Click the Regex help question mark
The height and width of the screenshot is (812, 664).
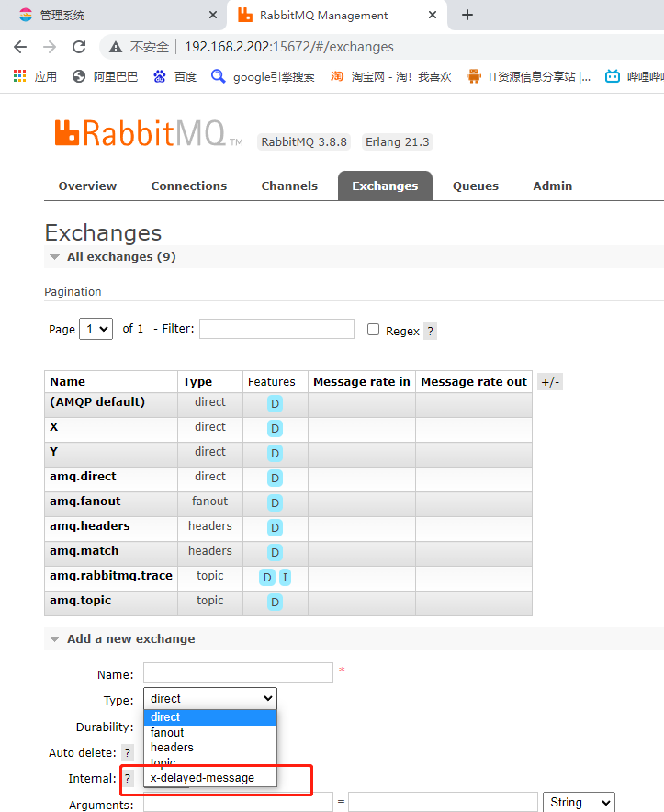(431, 331)
